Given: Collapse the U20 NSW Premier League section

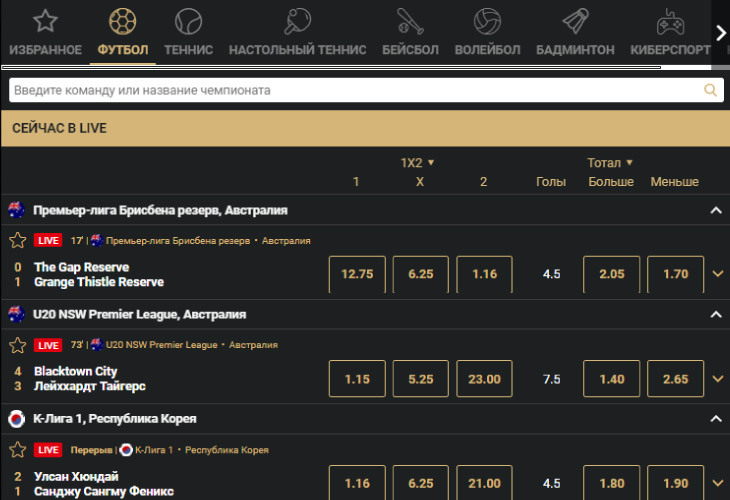Looking at the screenshot, I should [x=715, y=314].
